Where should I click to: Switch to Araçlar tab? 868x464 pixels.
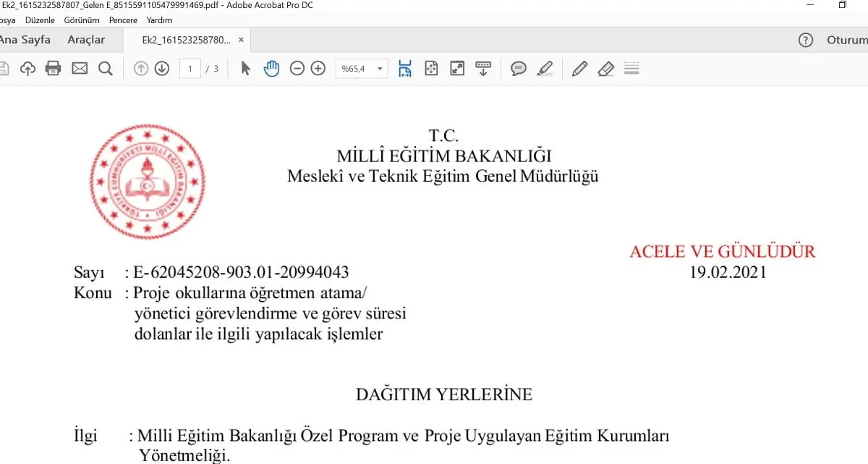click(x=86, y=40)
